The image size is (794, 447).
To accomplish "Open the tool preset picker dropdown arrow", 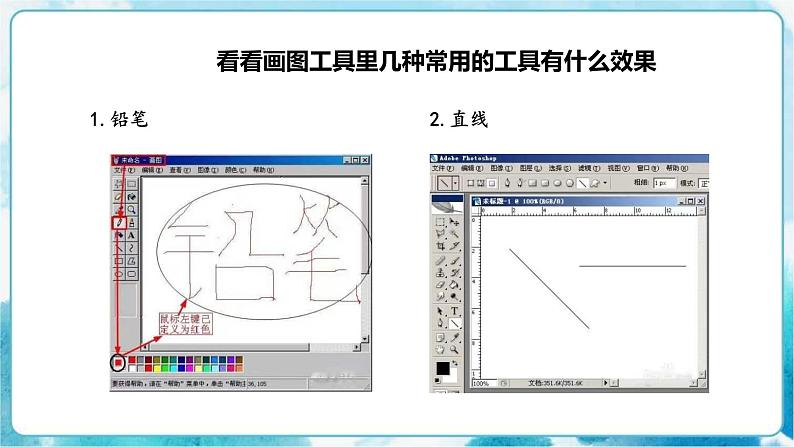I will click(x=456, y=184).
